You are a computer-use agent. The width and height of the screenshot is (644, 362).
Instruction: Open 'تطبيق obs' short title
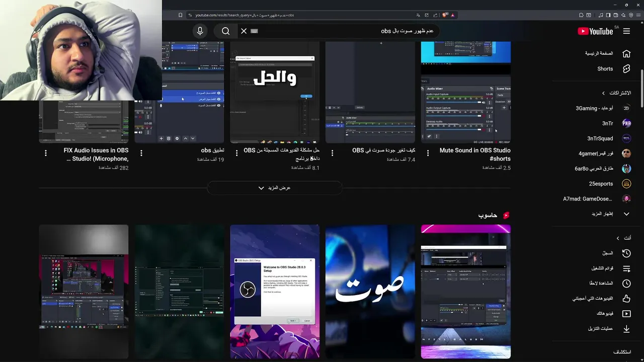coord(212,150)
